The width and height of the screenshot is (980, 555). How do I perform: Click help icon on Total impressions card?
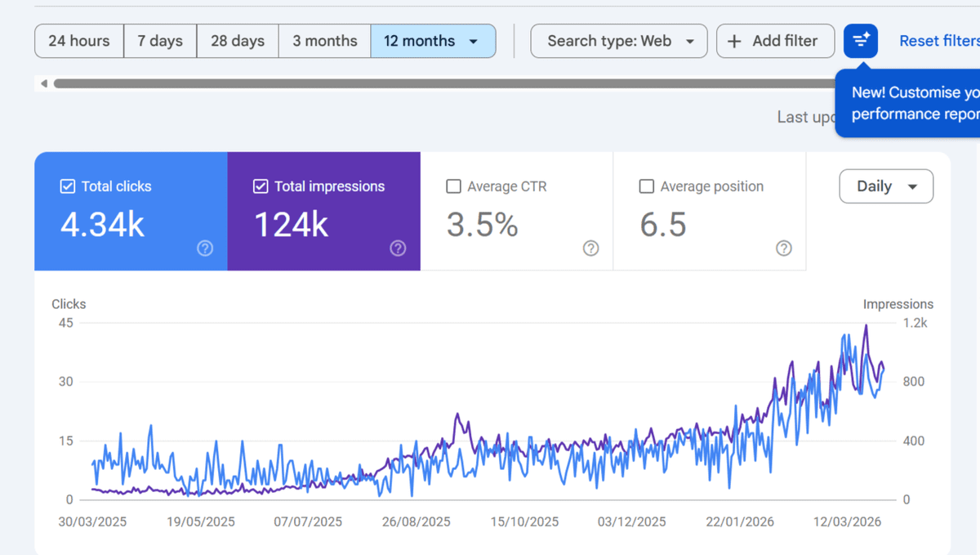[x=398, y=248]
